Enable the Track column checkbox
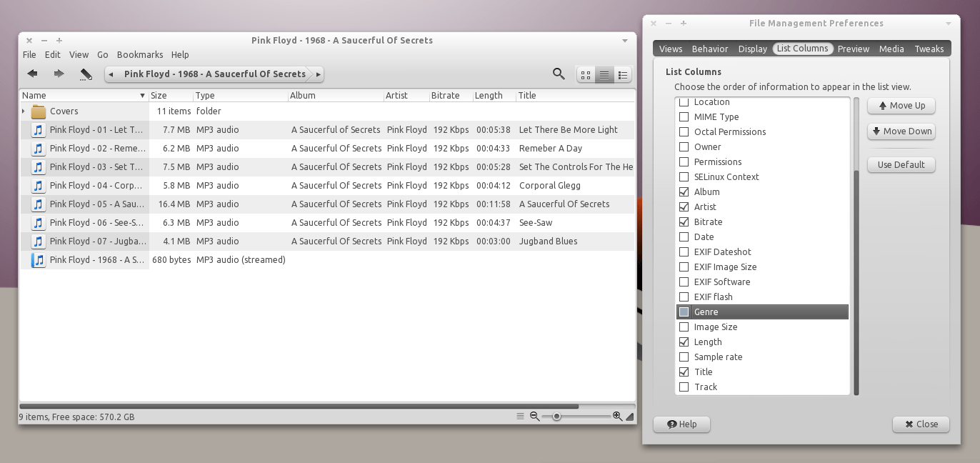 tap(684, 387)
